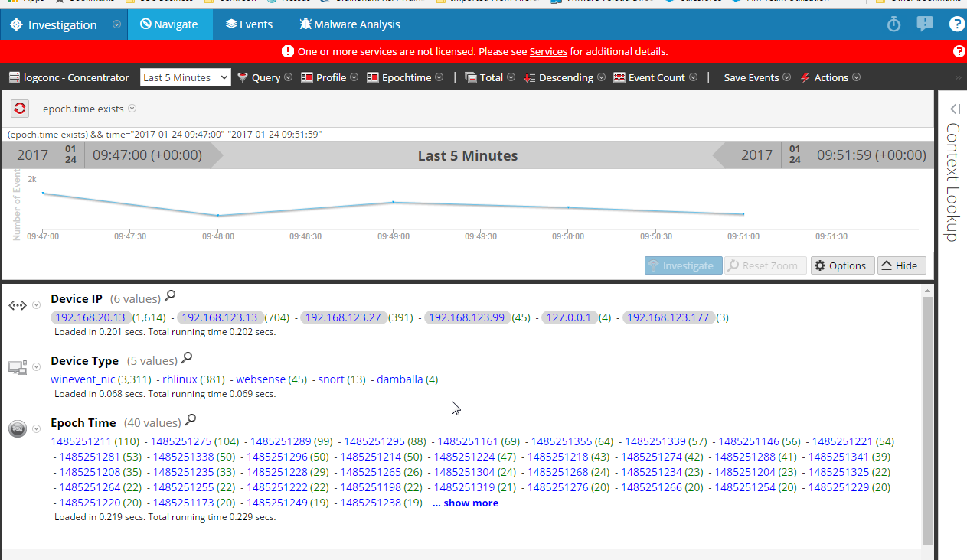
Task: Click the red refresh query icon
Action: (20, 109)
